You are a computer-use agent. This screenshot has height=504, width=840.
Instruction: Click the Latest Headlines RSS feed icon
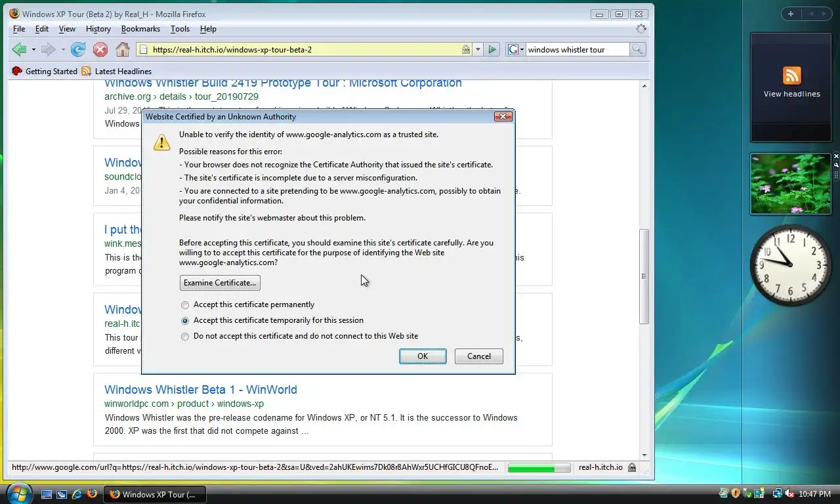[86, 71]
